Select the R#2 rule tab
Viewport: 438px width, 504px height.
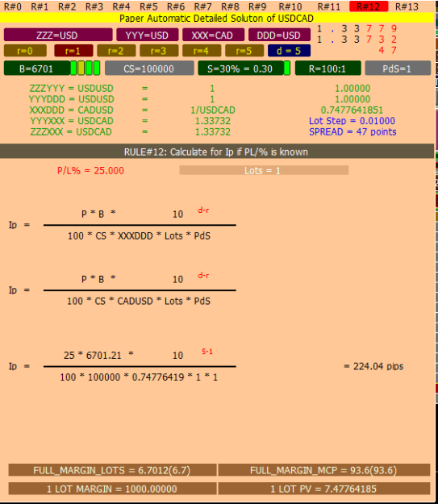[67, 6]
